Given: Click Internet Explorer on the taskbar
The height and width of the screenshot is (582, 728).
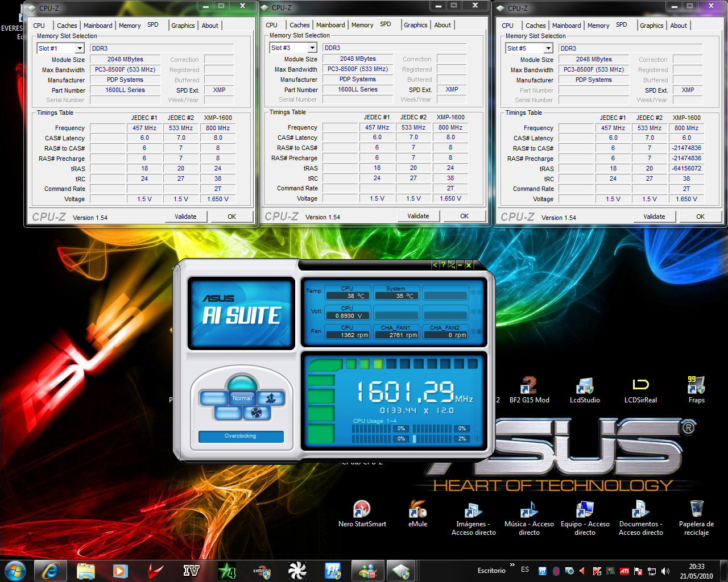Looking at the screenshot, I should tap(51, 571).
